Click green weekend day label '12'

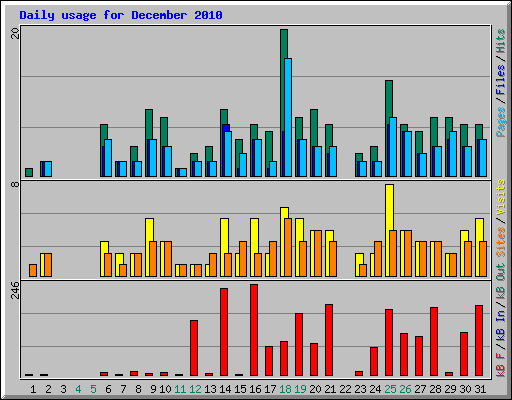195,389
